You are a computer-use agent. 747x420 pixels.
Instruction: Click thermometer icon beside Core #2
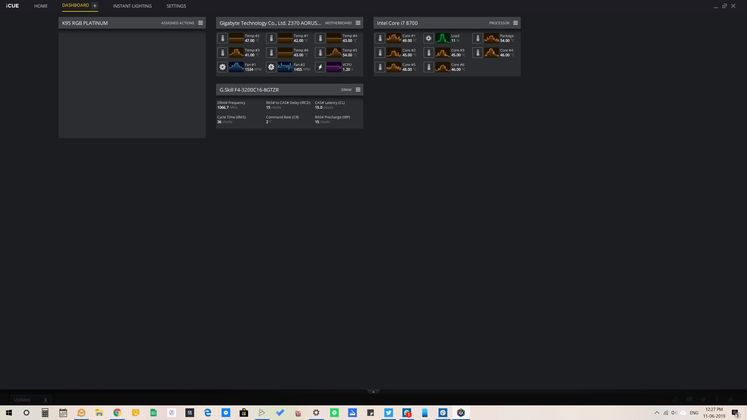[380, 52]
